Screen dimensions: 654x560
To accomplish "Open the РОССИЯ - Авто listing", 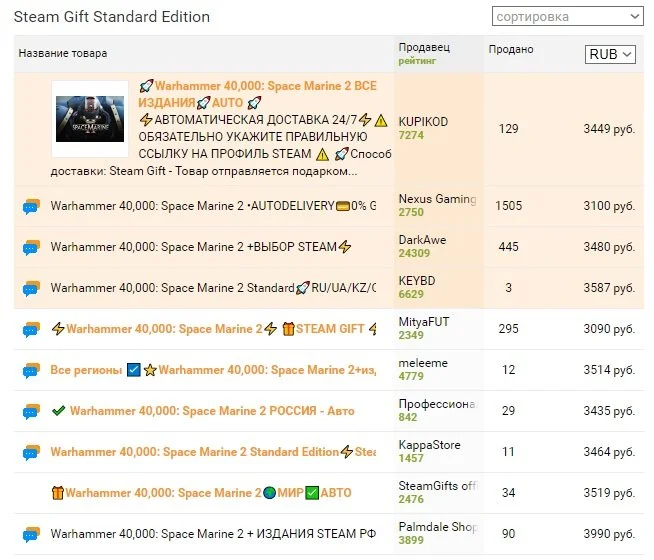I will point(203,411).
